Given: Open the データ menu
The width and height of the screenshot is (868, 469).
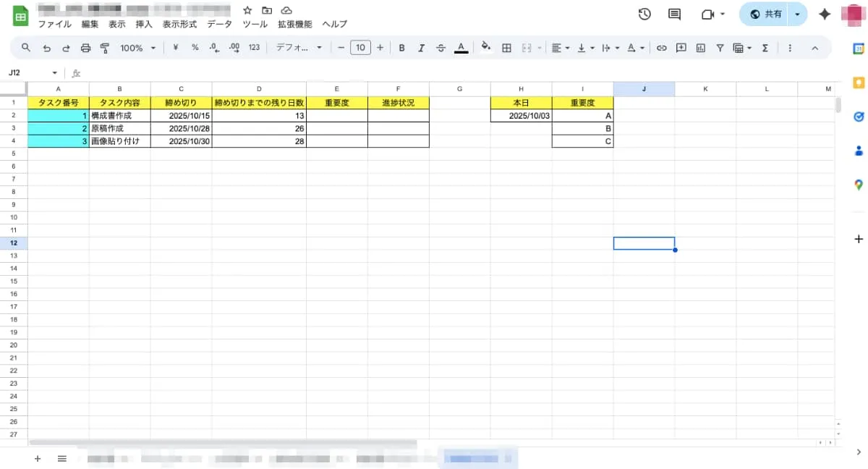Looking at the screenshot, I should (x=219, y=24).
